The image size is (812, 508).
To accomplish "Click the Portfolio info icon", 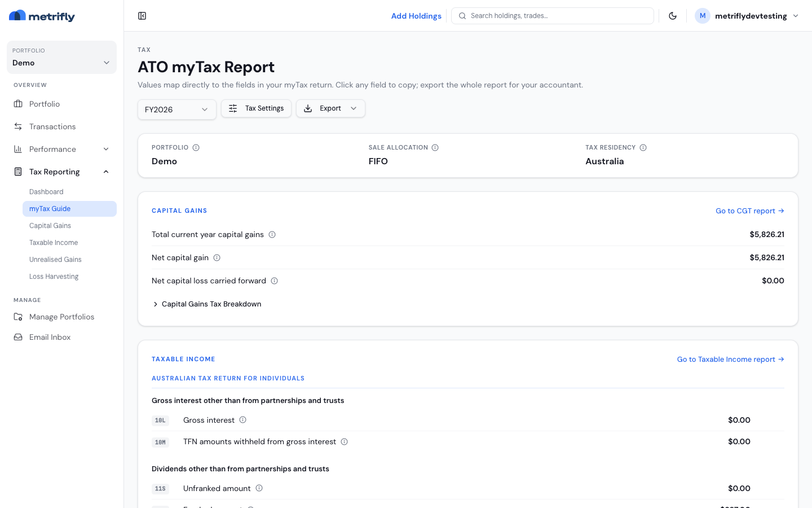I will click(196, 148).
